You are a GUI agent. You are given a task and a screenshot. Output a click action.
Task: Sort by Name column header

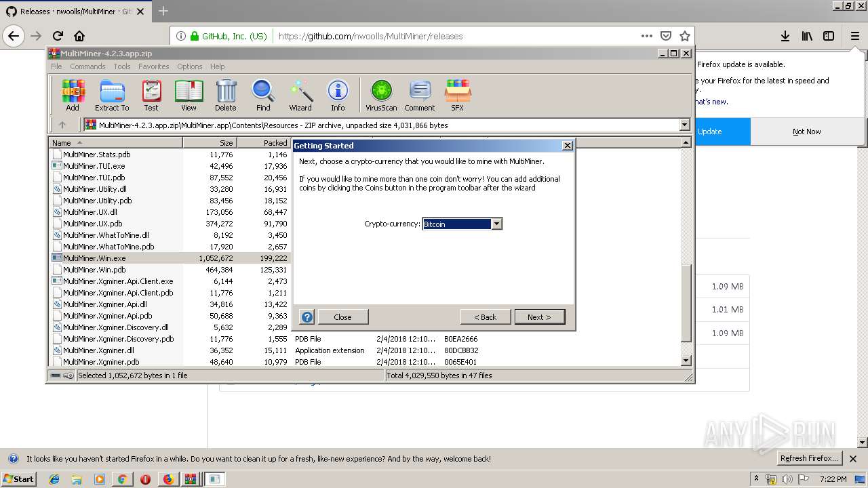[115, 142]
